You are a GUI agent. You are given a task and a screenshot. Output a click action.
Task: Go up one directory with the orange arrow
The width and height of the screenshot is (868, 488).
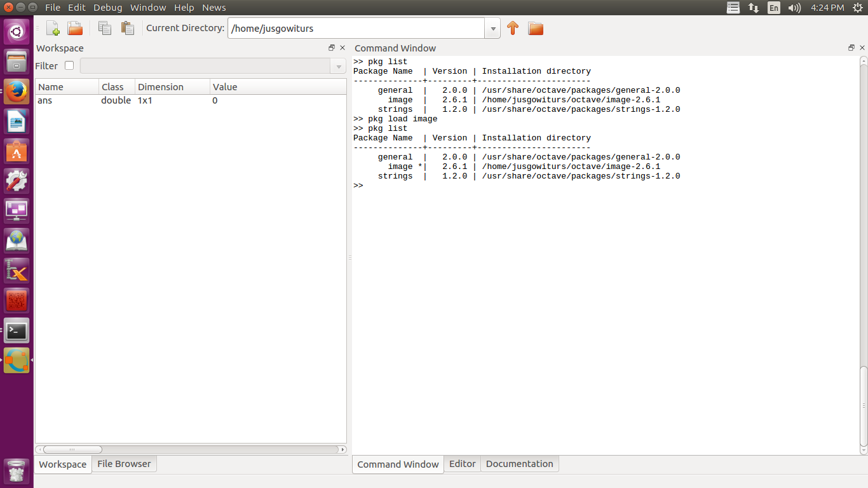point(513,28)
